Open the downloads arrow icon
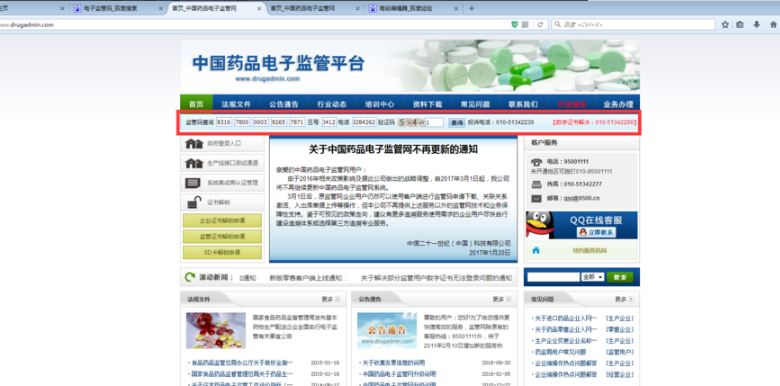This screenshot has height=386, width=780. point(757,24)
